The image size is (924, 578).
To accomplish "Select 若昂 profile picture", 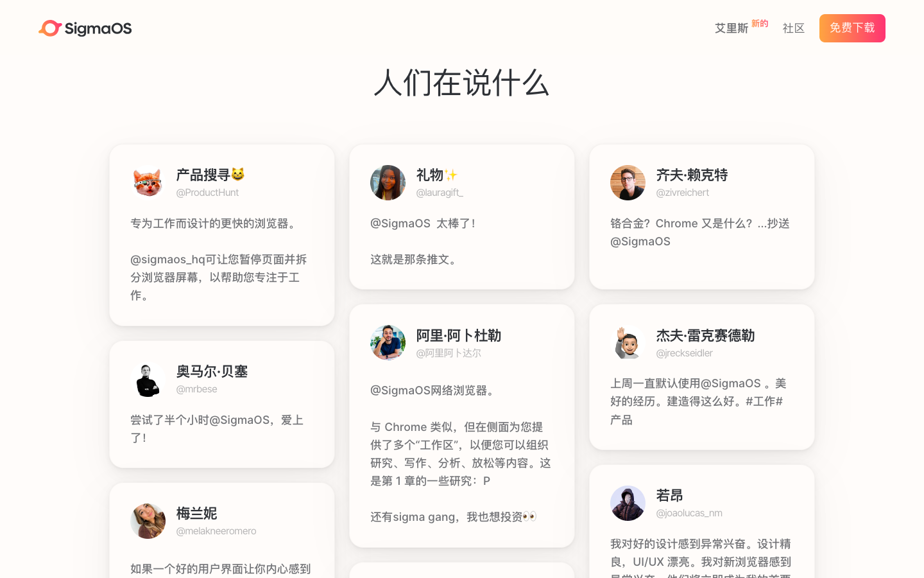I will tap(628, 503).
